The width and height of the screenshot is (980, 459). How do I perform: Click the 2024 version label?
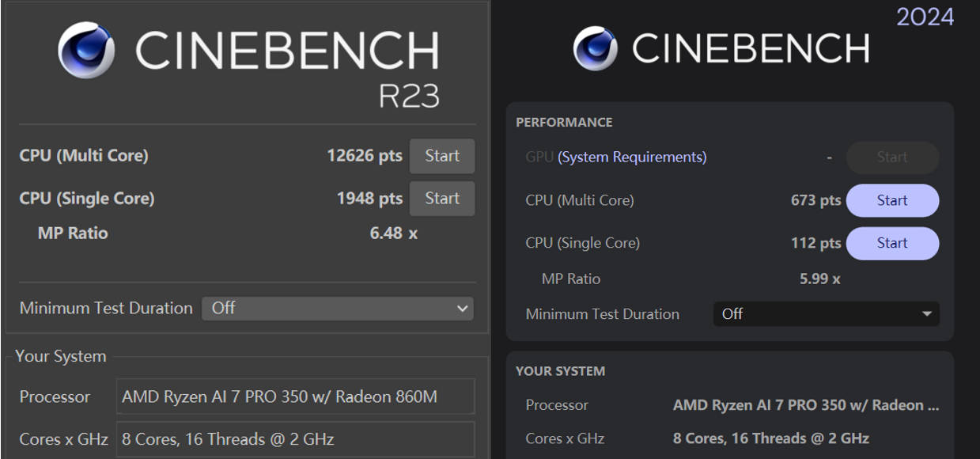point(925,16)
